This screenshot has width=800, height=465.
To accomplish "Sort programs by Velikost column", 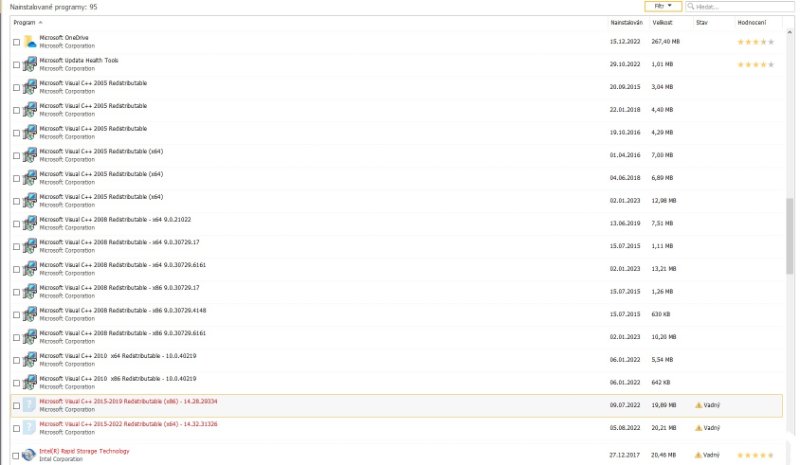I will pos(663,21).
